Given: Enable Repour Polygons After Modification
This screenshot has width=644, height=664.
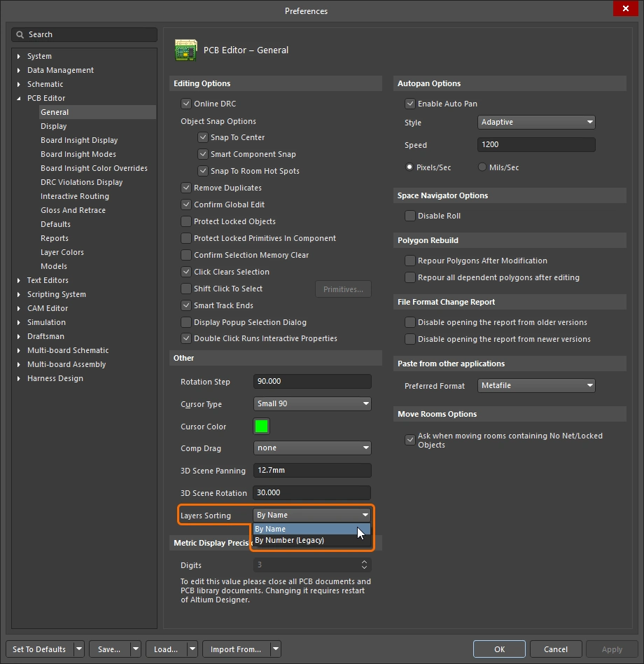Looking at the screenshot, I should click(x=410, y=261).
